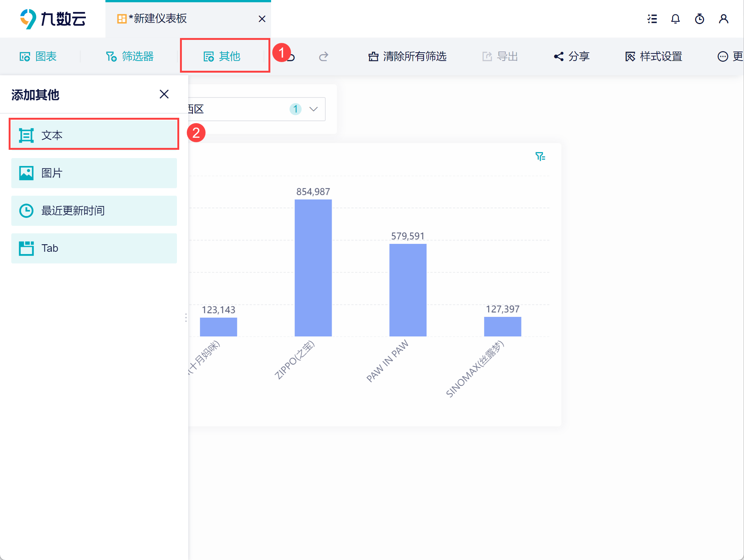
Task: Open the more options ellipsis menu
Action: click(730, 56)
